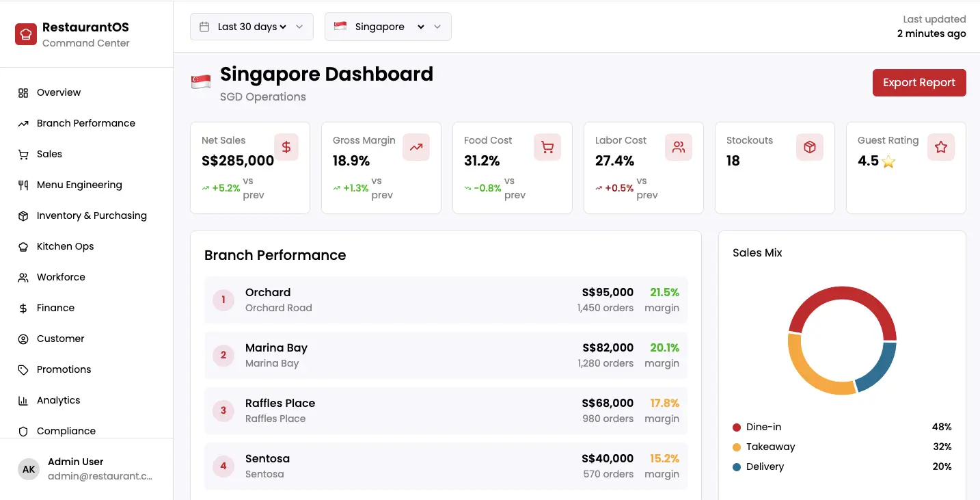The image size is (980, 500).
Task: Open the Singapore country selector dropdown
Action: click(387, 27)
